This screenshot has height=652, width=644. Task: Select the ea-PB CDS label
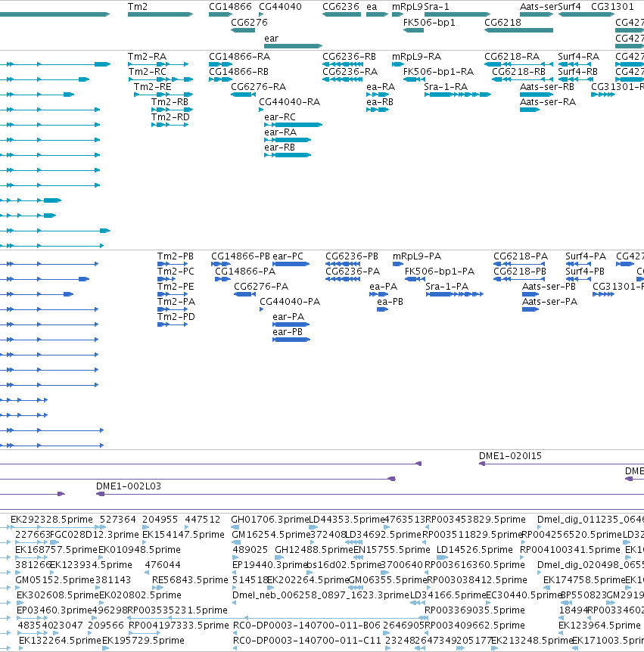pyautogui.click(x=390, y=302)
